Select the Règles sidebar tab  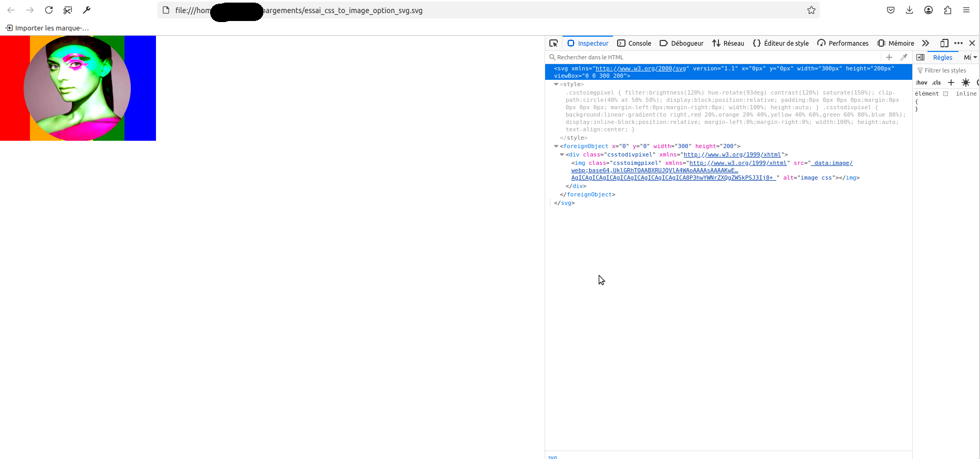943,57
